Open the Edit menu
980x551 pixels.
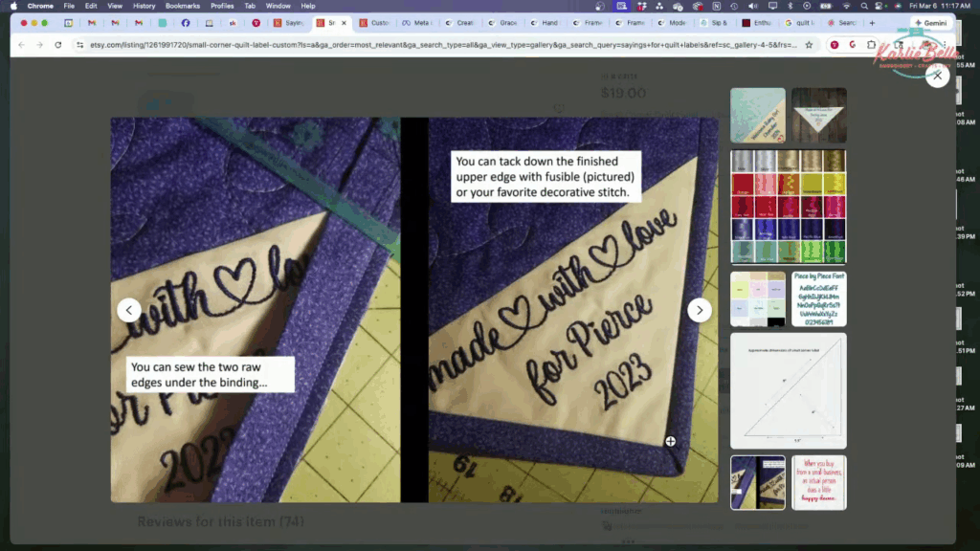pyautogui.click(x=91, y=6)
